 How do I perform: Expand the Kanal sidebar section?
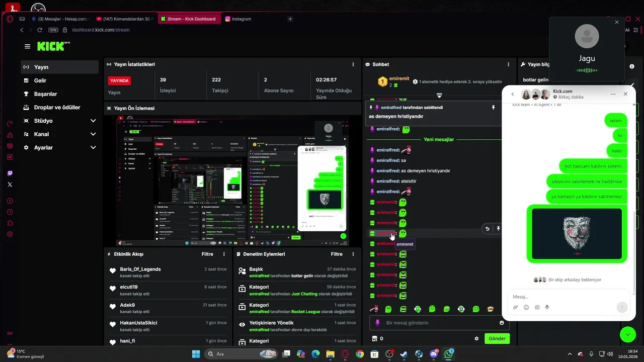[x=93, y=134]
